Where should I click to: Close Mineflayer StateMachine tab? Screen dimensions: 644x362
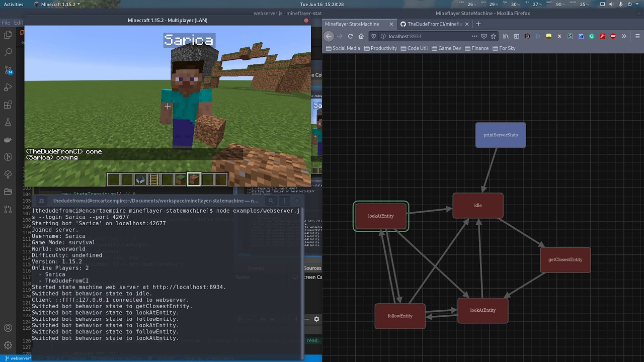(391, 24)
